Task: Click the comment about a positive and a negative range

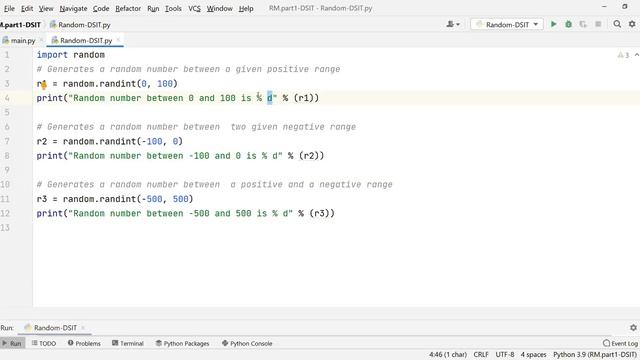Action: pyautogui.click(x=215, y=184)
